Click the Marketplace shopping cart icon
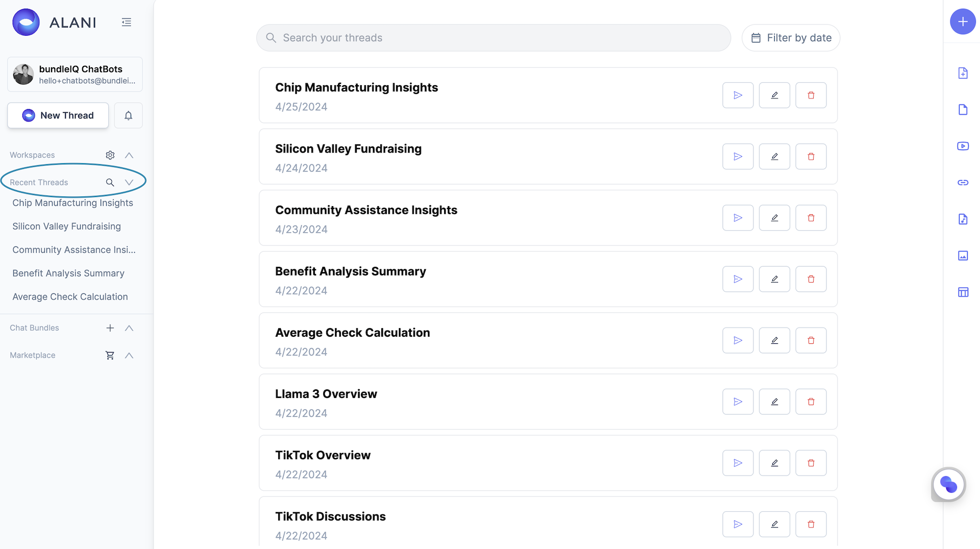Image resolution: width=980 pixels, height=549 pixels. pos(110,355)
